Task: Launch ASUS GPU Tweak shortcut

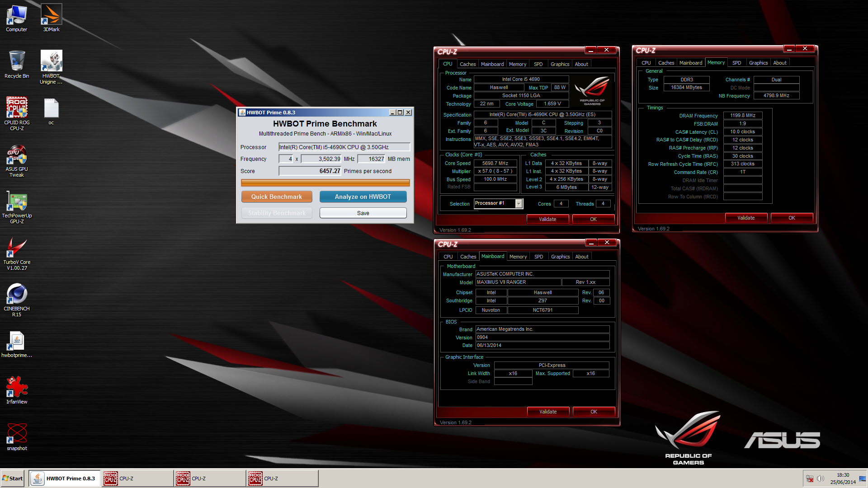Action: click(17, 161)
